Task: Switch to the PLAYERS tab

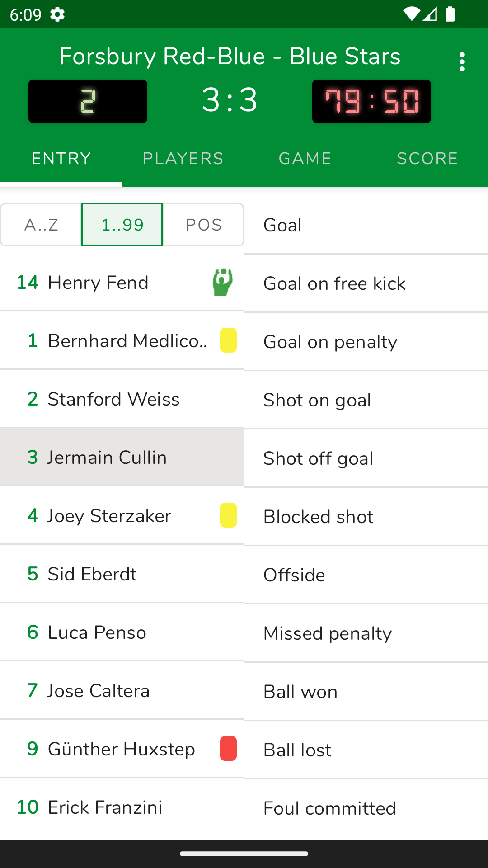Action: click(x=183, y=159)
